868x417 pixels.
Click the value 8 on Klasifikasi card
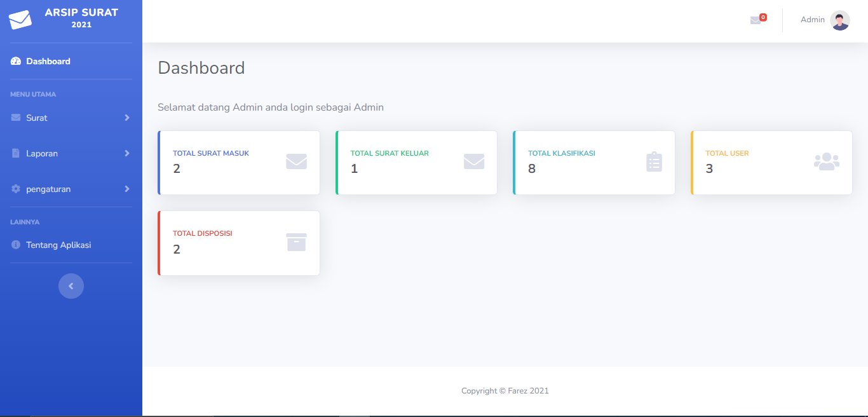532,168
